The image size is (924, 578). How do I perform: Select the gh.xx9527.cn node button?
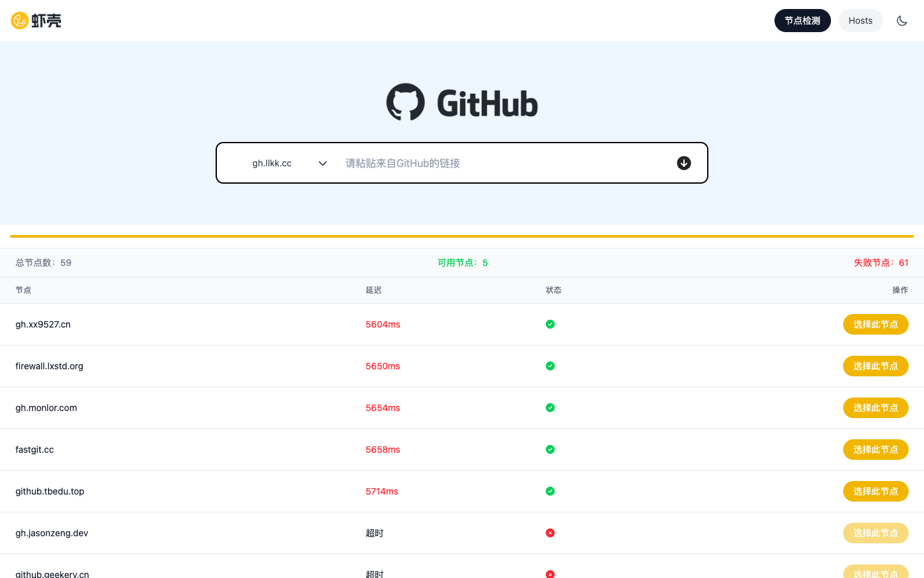tap(876, 324)
